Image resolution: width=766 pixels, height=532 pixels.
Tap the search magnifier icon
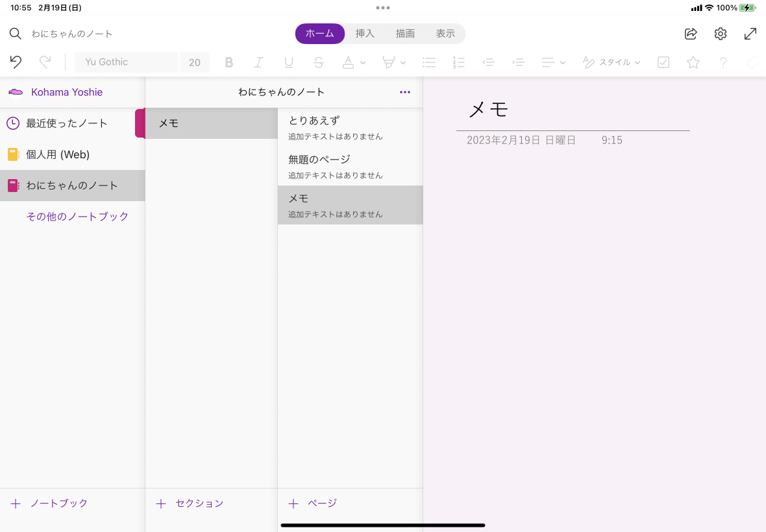[x=15, y=34]
